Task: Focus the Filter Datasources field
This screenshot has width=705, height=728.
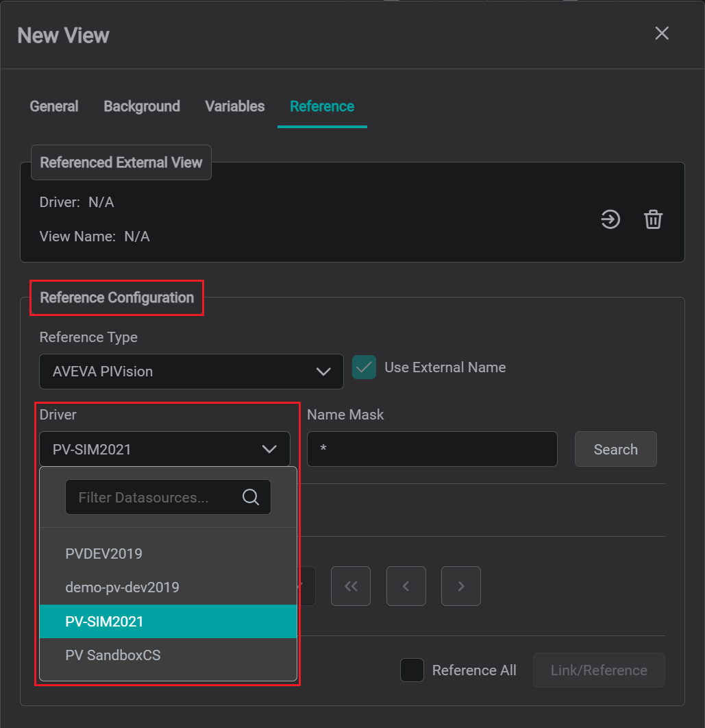Action: 168,497
